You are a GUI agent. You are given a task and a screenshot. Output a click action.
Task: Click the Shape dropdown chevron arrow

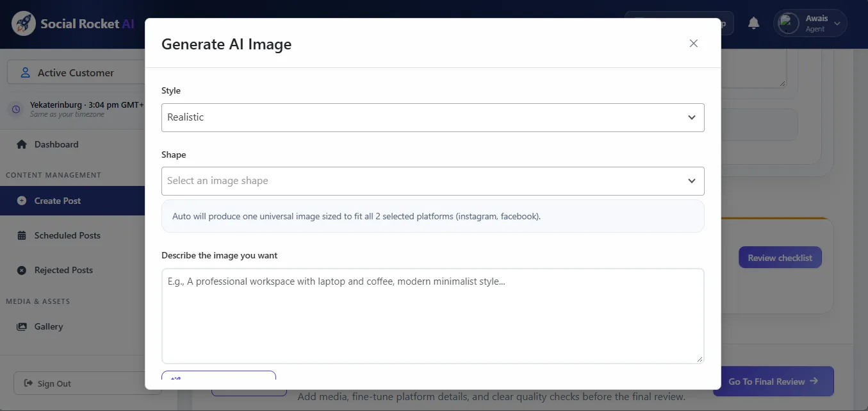692,181
